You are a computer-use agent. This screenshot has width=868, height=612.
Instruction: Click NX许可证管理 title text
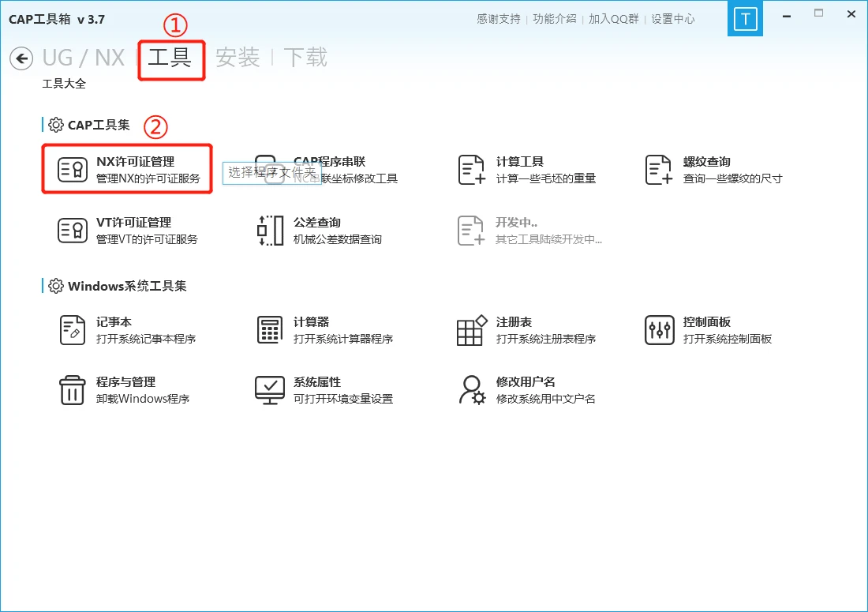coord(136,162)
